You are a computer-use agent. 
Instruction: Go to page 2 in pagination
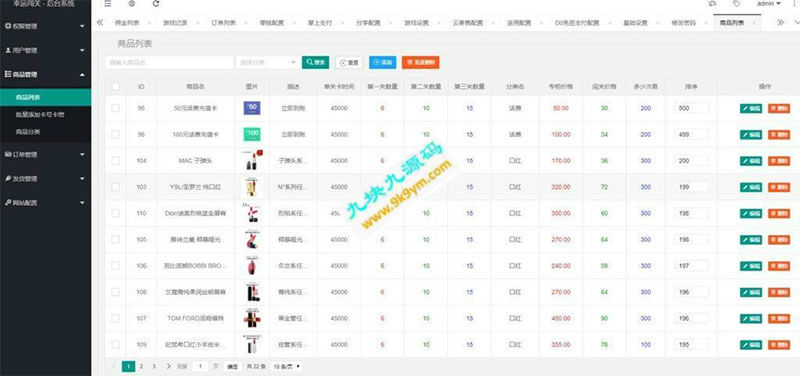click(x=141, y=366)
